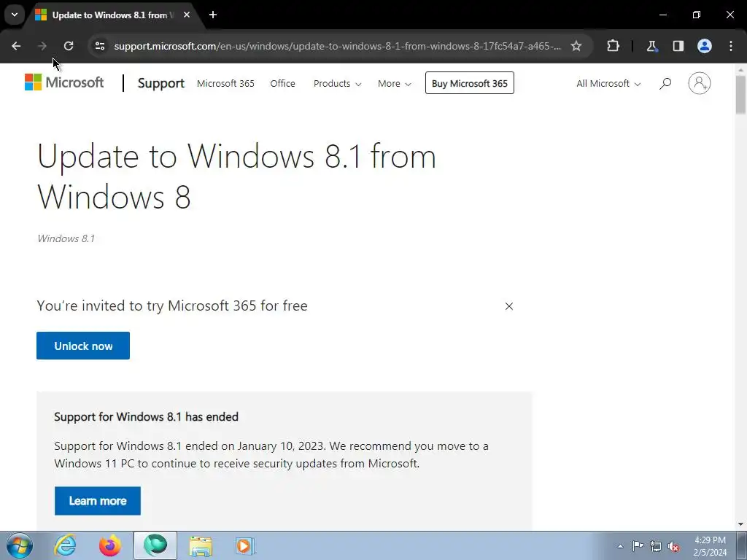Click the Unlock now button
Image resolution: width=747 pixels, height=560 pixels.
pyautogui.click(x=83, y=346)
